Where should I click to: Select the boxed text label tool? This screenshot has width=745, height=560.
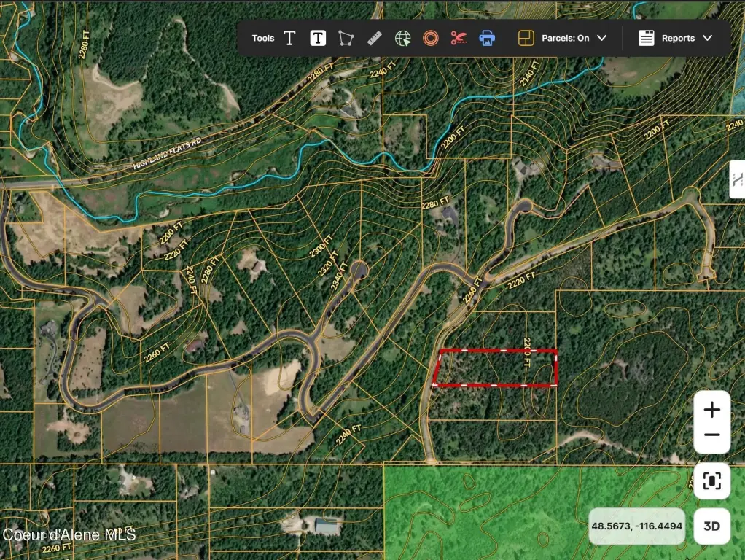tap(318, 38)
